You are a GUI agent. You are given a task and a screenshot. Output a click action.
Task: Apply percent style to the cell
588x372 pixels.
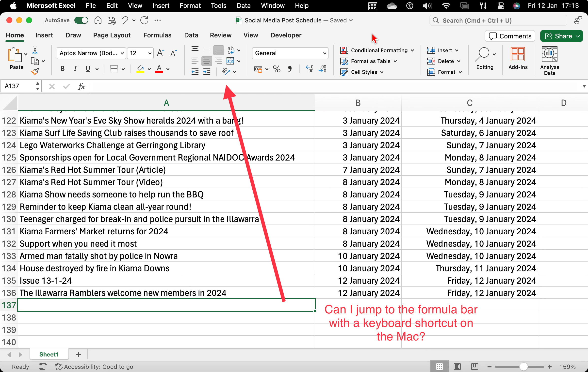[x=277, y=69]
